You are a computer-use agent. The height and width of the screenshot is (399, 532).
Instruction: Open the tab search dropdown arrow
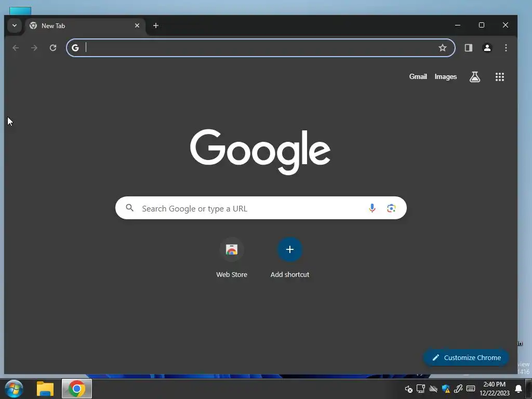(14, 26)
